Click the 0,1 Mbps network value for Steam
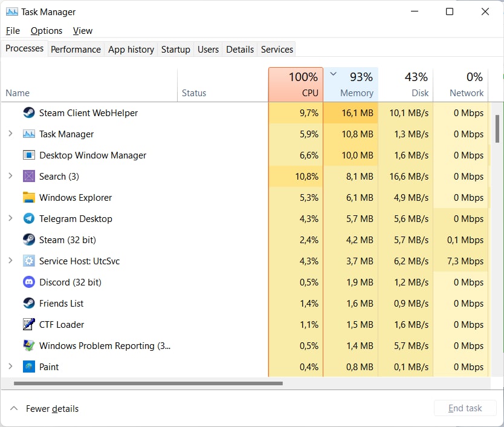Screen dimensions: 504x427 [465, 240]
